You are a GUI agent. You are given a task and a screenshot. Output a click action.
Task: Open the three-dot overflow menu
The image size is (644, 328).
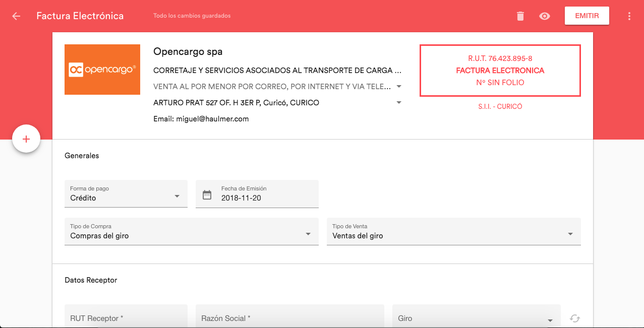[629, 16]
